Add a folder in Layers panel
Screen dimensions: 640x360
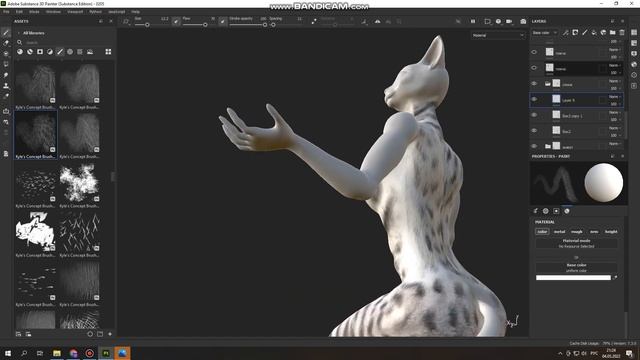tap(613, 33)
